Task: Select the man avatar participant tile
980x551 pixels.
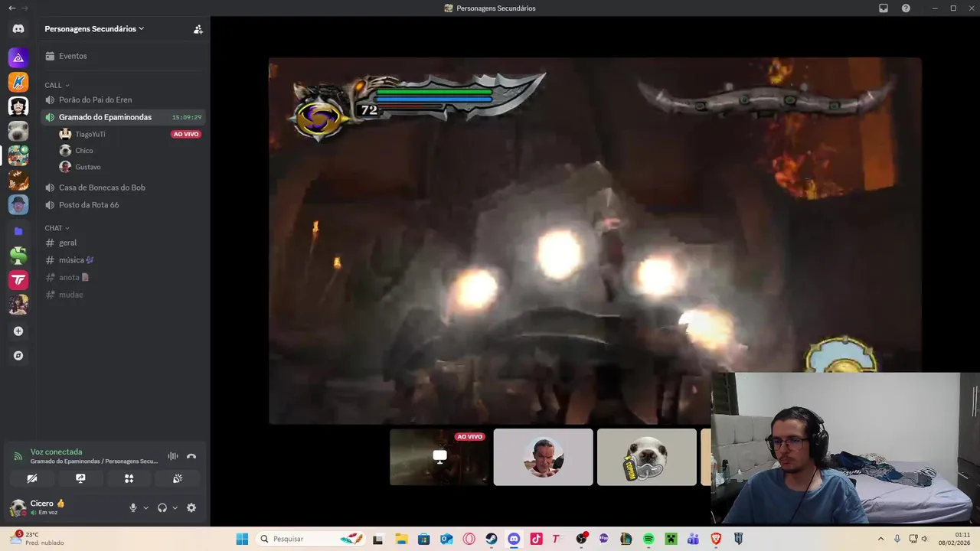Action: click(543, 457)
